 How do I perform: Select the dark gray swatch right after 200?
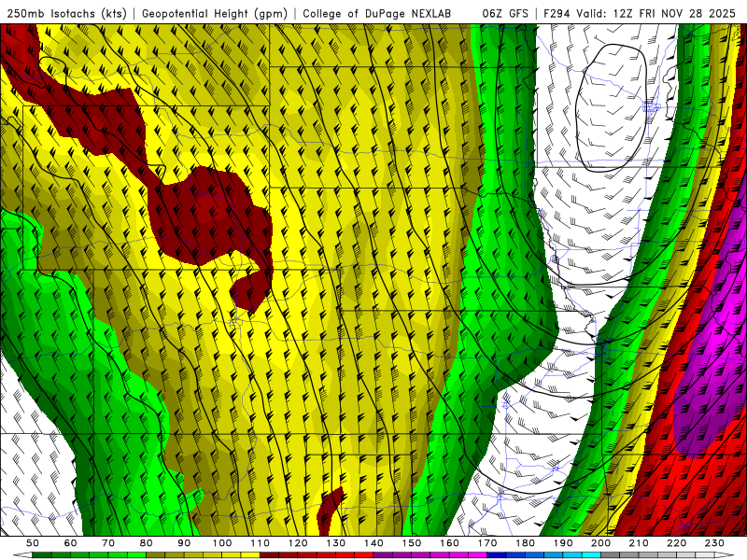tap(610, 555)
